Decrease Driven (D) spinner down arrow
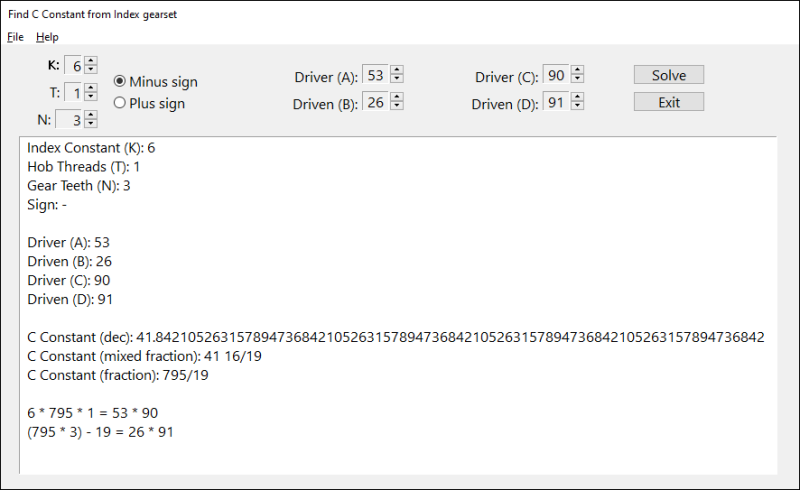800x490 pixels. pos(577,106)
